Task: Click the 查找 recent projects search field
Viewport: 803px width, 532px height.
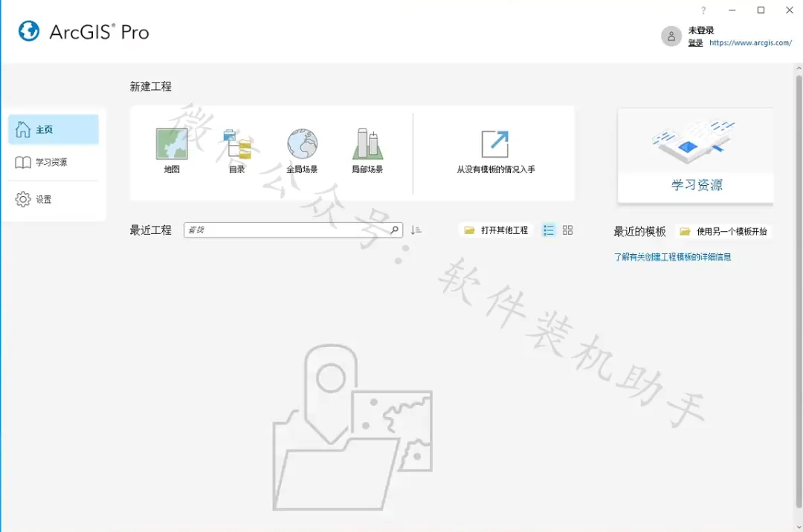Action: pyautogui.click(x=293, y=230)
